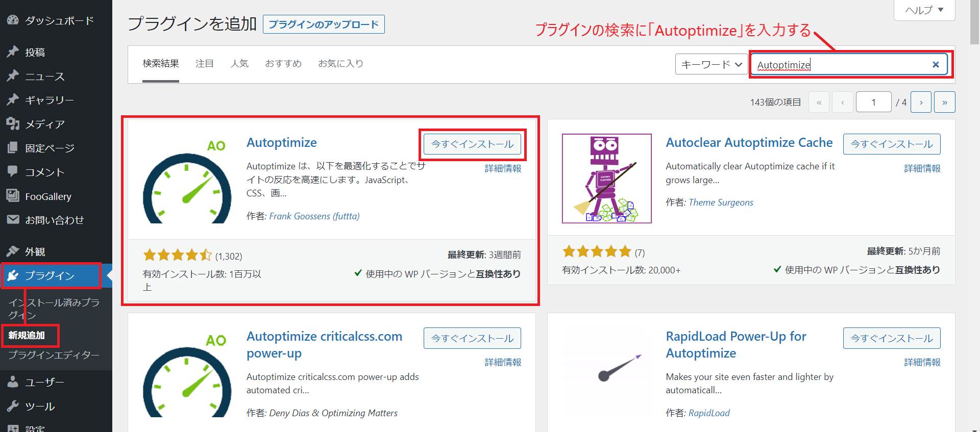Open author link RapidLoad

click(709, 413)
